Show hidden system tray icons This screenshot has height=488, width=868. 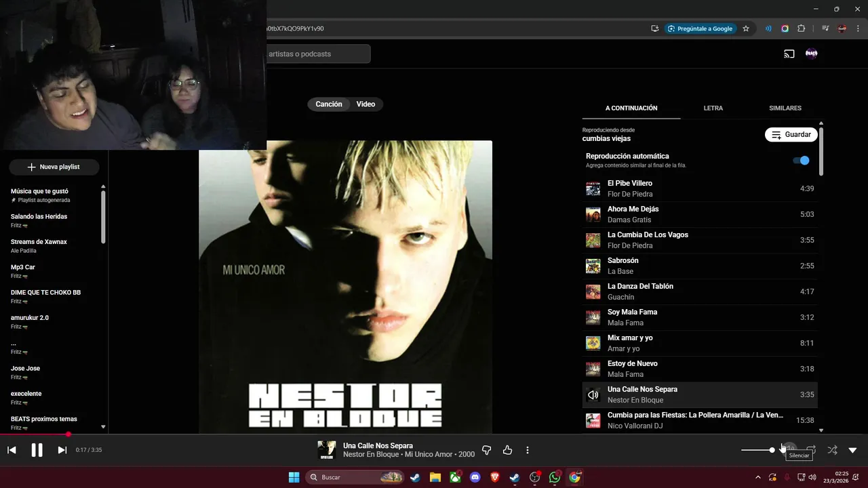pos(757,477)
